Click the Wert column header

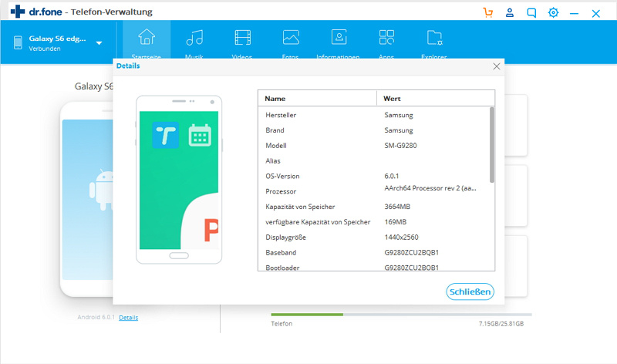(x=436, y=99)
